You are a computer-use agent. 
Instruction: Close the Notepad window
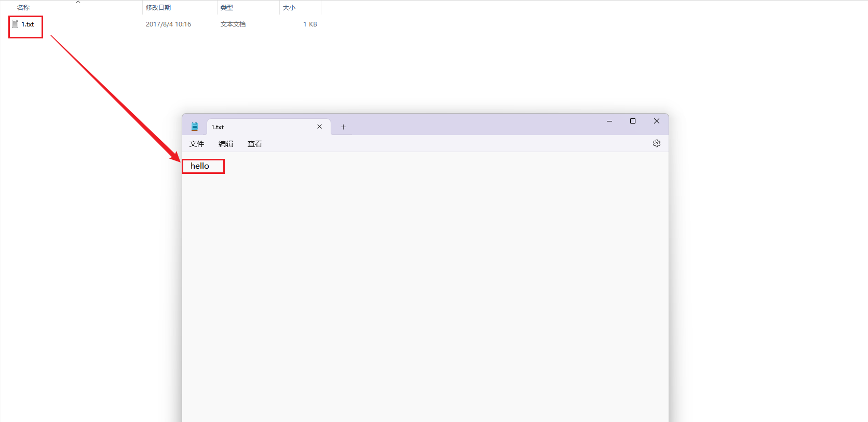tap(656, 121)
